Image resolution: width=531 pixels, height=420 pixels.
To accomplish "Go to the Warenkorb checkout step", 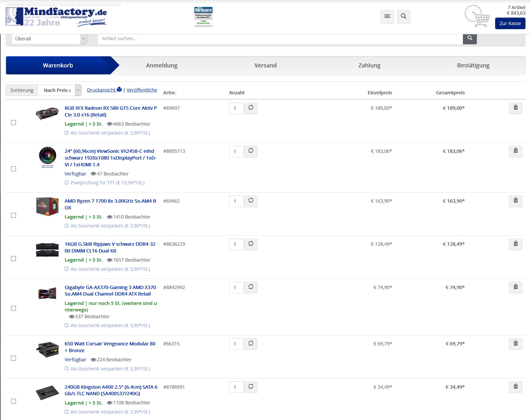I will 58,65.
